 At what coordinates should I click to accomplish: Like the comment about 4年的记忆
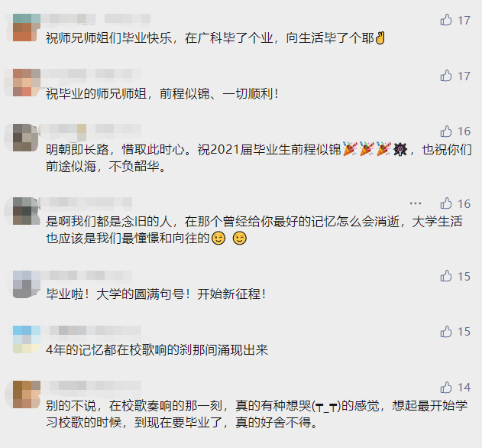tap(446, 331)
